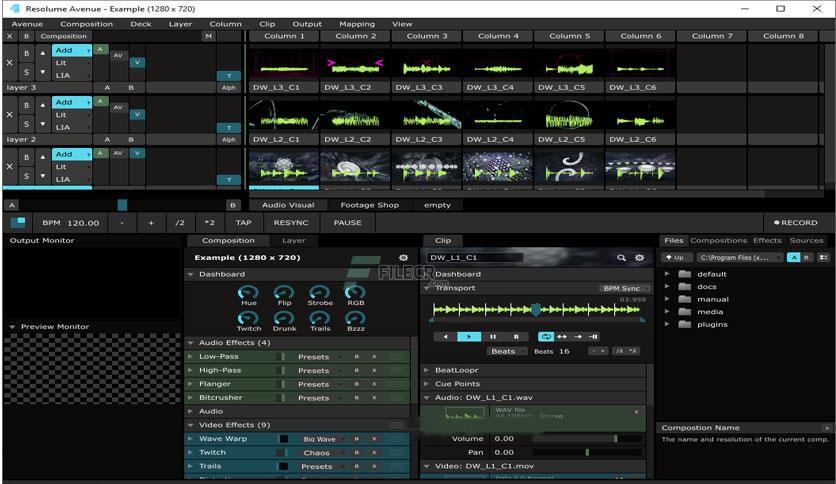
Task: Open the Output menu
Action: [x=307, y=24]
